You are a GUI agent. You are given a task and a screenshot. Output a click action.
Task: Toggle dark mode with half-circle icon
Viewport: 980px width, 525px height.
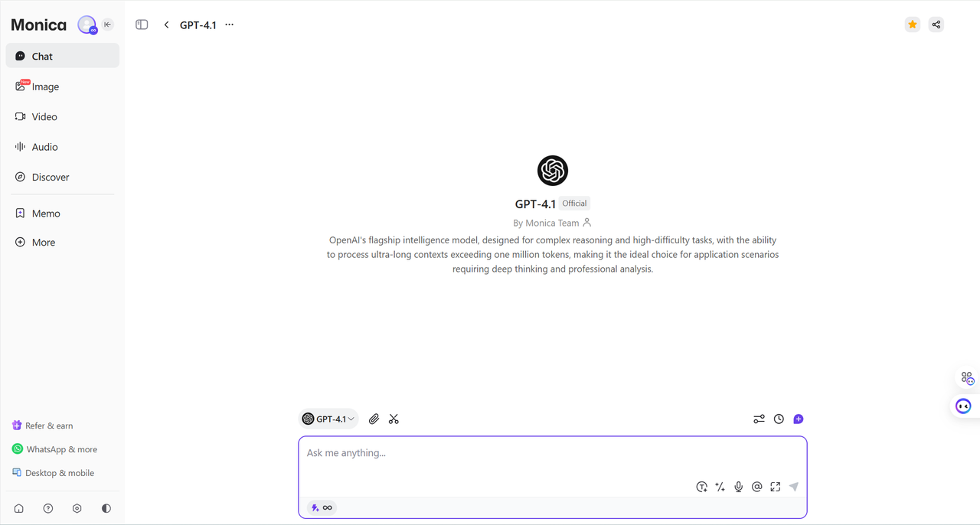106,508
